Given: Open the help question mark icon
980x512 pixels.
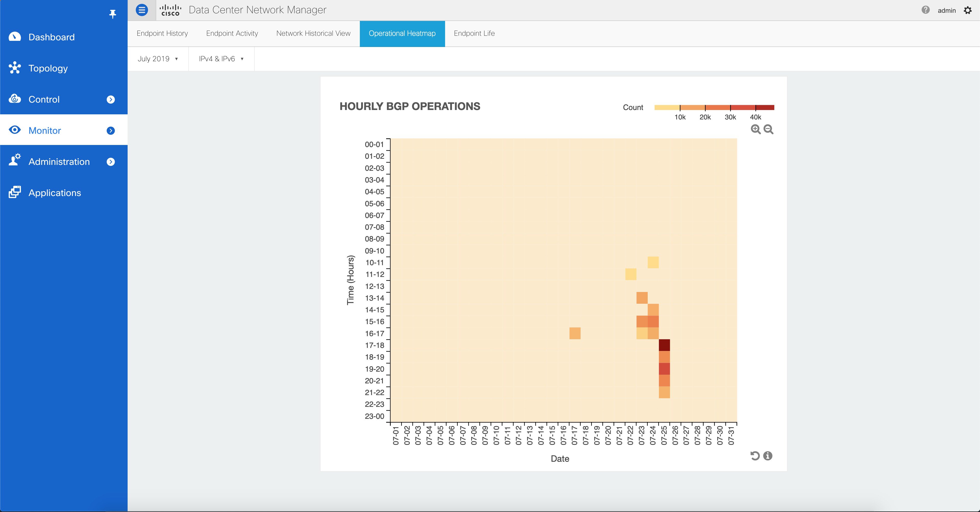Looking at the screenshot, I should tap(925, 10).
